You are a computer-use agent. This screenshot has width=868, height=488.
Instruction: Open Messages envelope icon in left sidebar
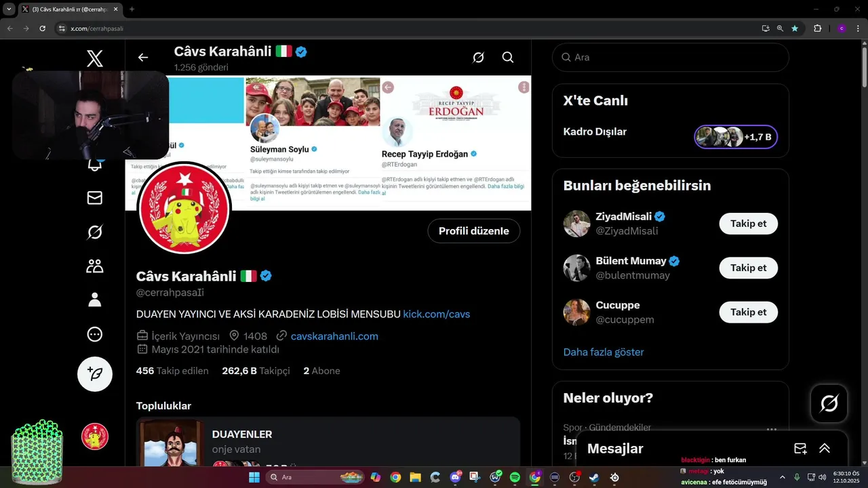[x=95, y=197]
